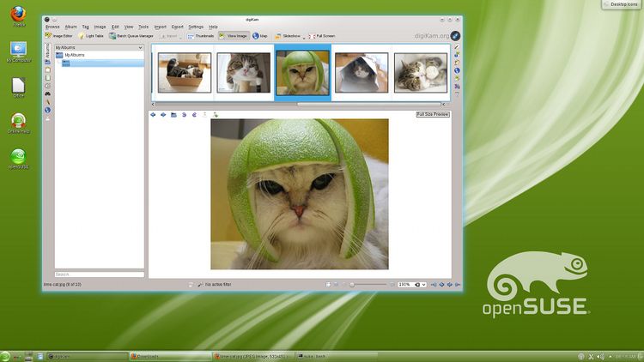Rotate the preview image left
The width and height of the screenshot is (644, 362).
click(184, 114)
